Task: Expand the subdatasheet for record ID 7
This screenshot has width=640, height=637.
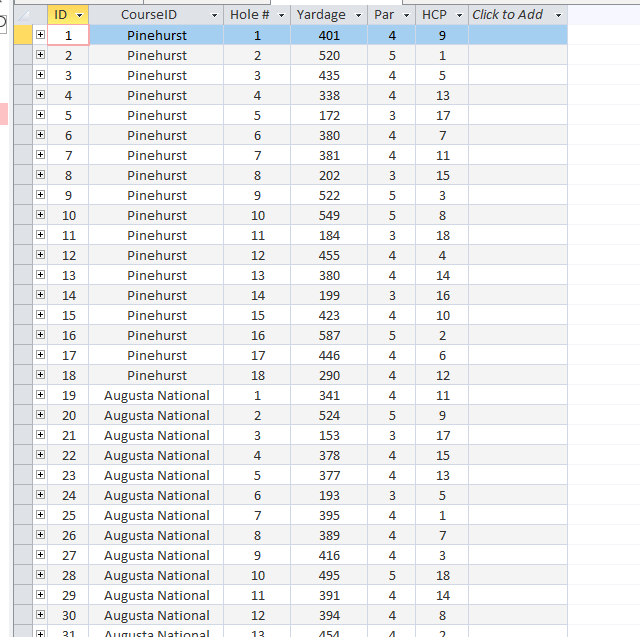Action: [x=40, y=155]
